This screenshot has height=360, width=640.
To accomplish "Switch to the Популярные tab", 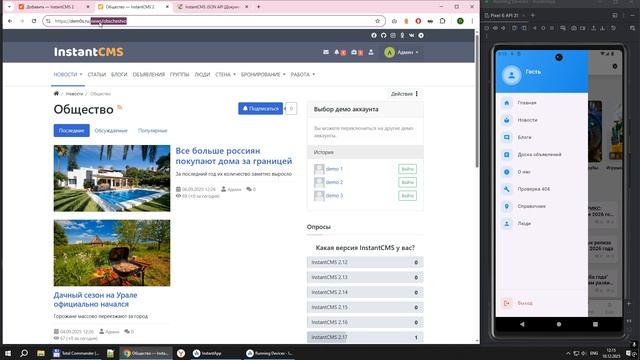I will [x=153, y=131].
